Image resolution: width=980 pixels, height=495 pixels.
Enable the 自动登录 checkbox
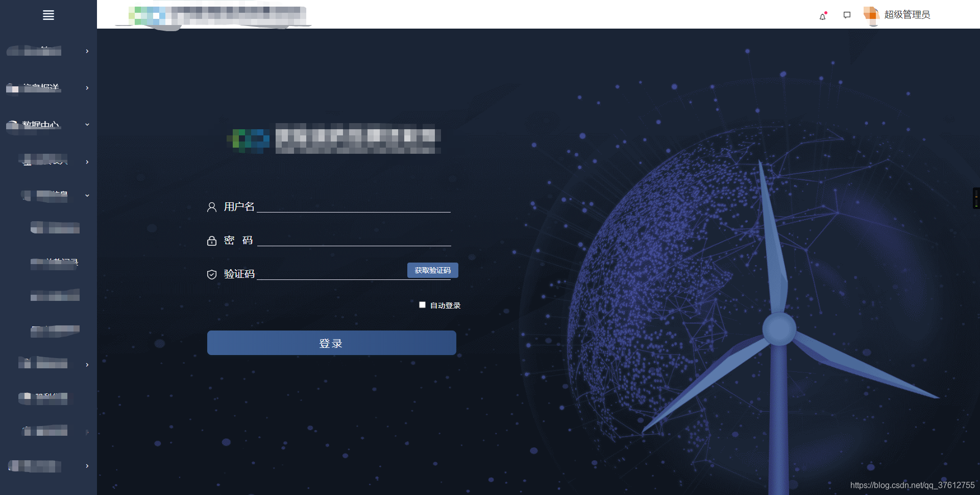[x=422, y=304]
